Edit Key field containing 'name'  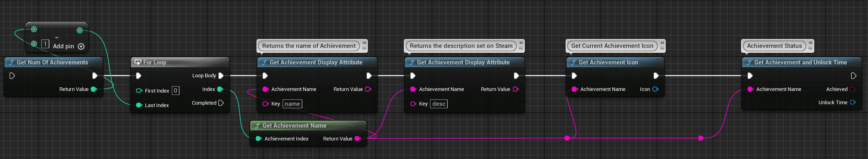pyautogui.click(x=292, y=104)
